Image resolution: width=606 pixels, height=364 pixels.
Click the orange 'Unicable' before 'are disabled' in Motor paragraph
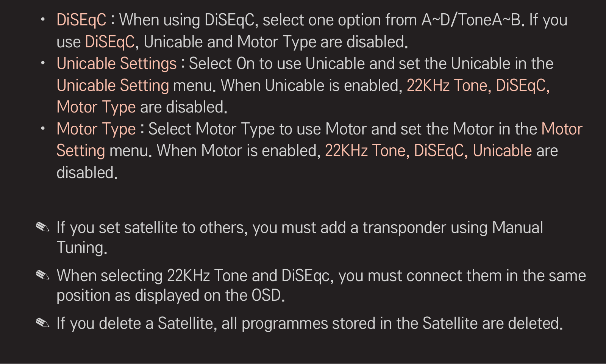coord(502,151)
